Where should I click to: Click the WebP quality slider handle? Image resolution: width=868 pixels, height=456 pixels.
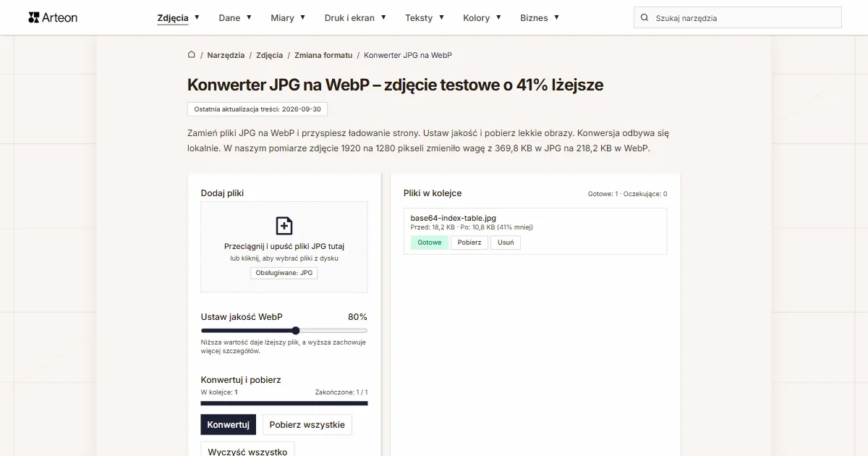click(x=295, y=331)
